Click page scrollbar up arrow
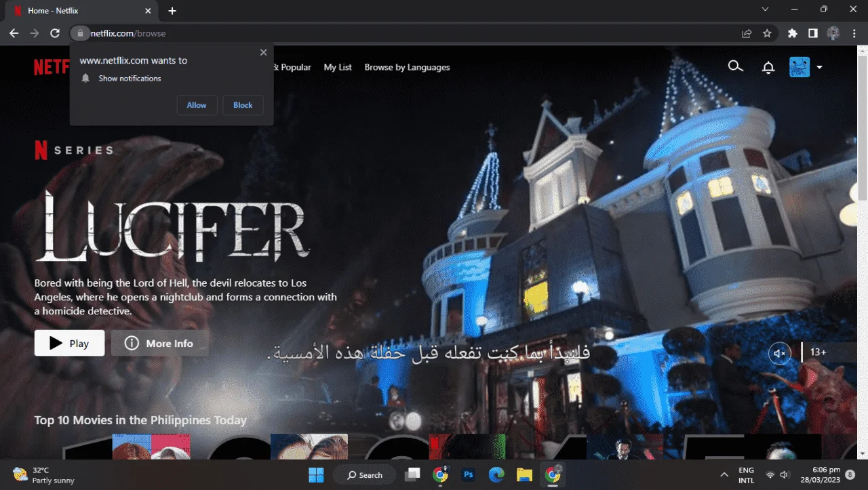Image resolution: width=868 pixels, height=490 pixels. (x=862, y=51)
